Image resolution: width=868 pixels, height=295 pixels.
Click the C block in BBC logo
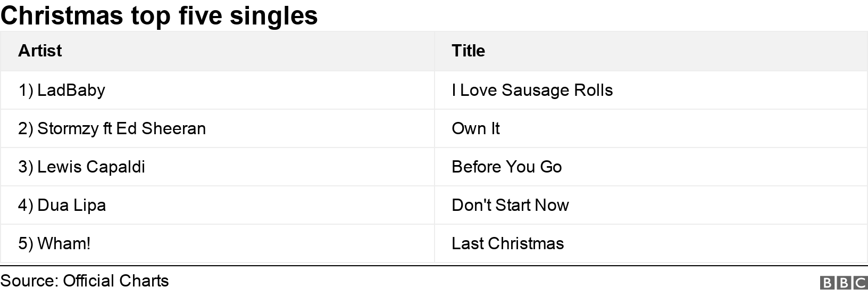click(859, 282)
